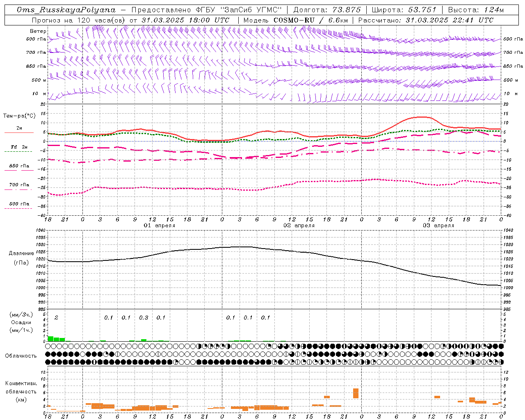
Task: Select the model name COSMO-RU / 6.6км
Action: 311,20
